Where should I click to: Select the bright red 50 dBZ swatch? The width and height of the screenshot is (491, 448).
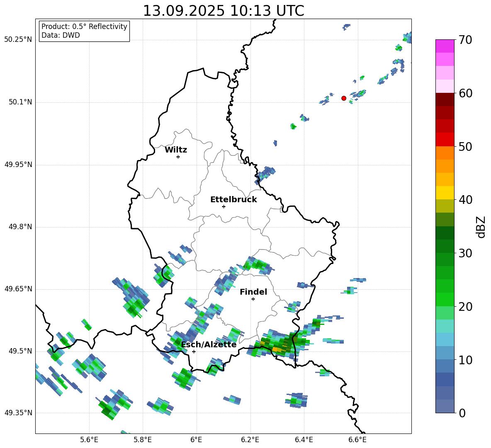coord(445,140)
